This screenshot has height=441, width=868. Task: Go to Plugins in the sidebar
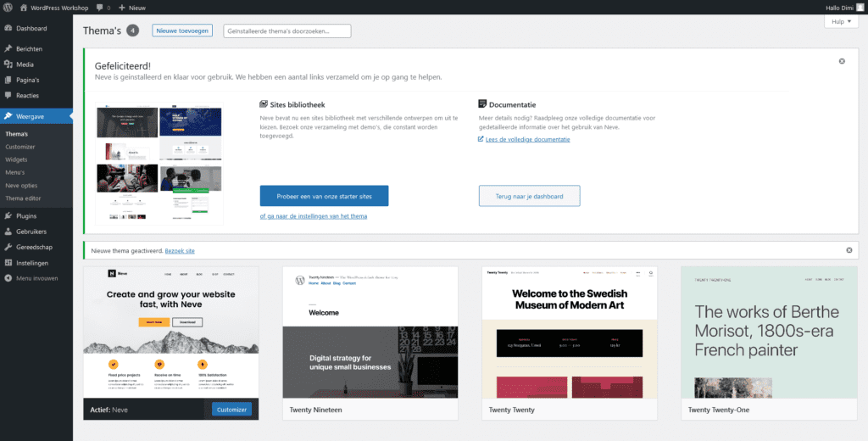36,216
